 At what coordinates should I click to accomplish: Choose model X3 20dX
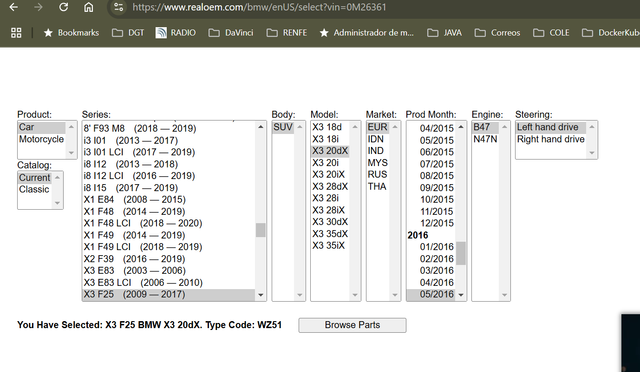click(x=330, y=151)
